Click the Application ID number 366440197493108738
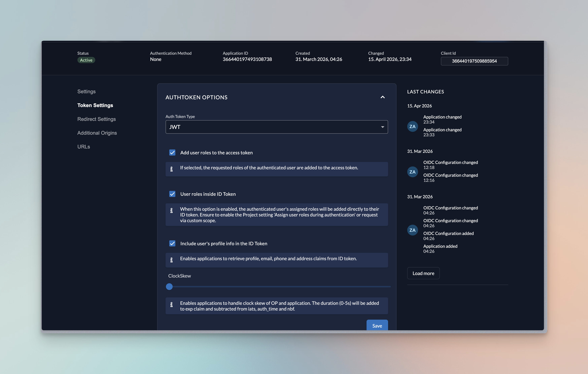The image size is (588, 374). click(247, 59)
